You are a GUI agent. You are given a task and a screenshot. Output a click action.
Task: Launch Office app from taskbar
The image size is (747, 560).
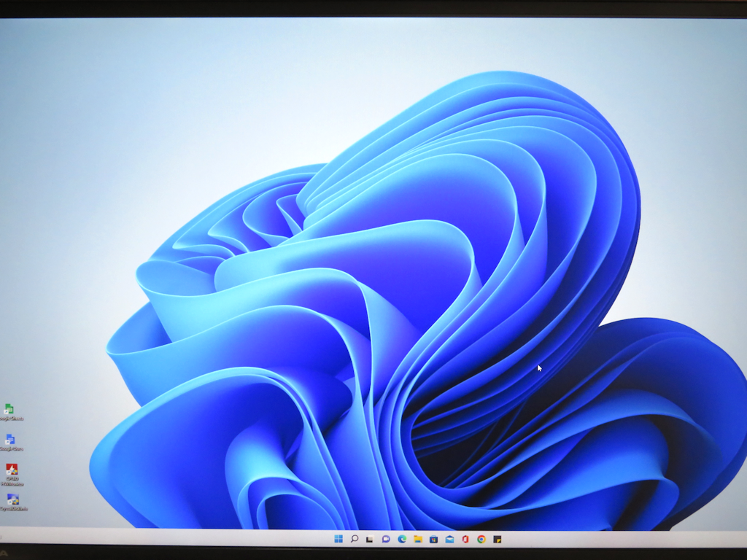coord(465,539)
